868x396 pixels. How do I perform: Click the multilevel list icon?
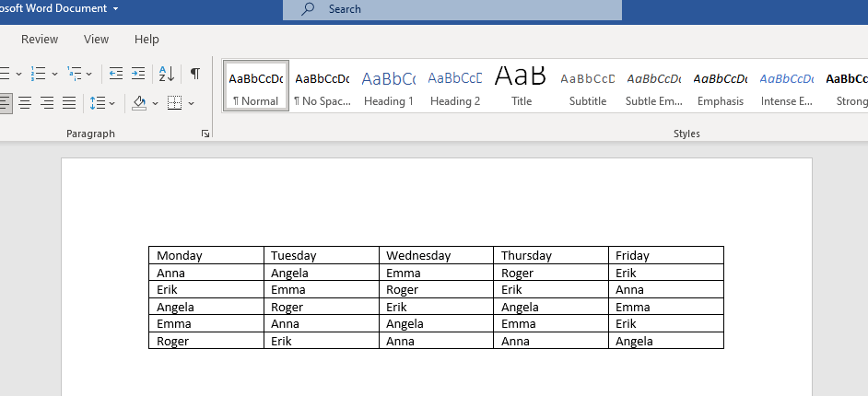click(75, 74)
